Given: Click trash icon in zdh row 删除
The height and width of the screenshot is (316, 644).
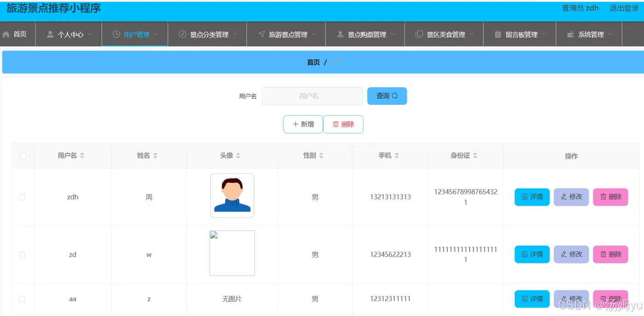Looking at the screenshot, I should [603, 197].
